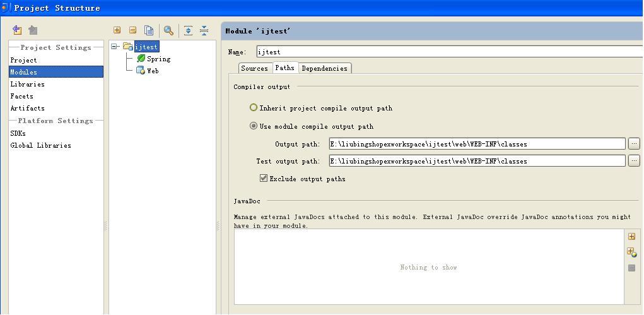Click the add module plus icon
Image resolution: width=644 pixels, height=315 pixels.
(x=117, y=30)
